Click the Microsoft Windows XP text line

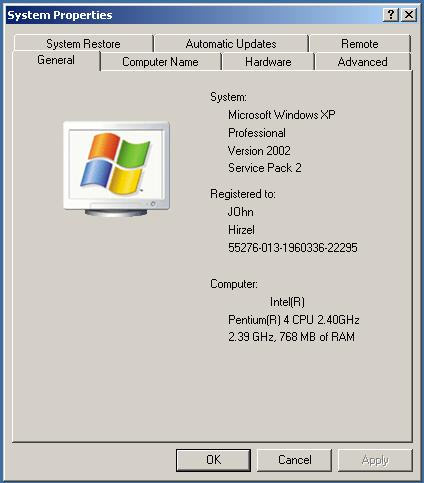click(282, 115)
